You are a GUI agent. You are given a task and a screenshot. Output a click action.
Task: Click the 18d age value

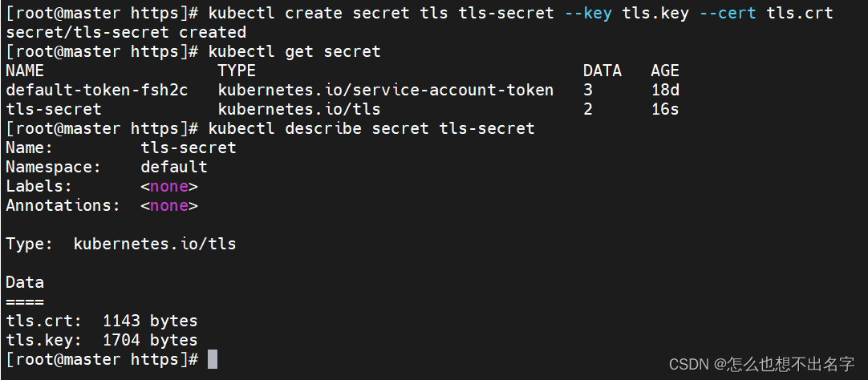coord(665,90)
